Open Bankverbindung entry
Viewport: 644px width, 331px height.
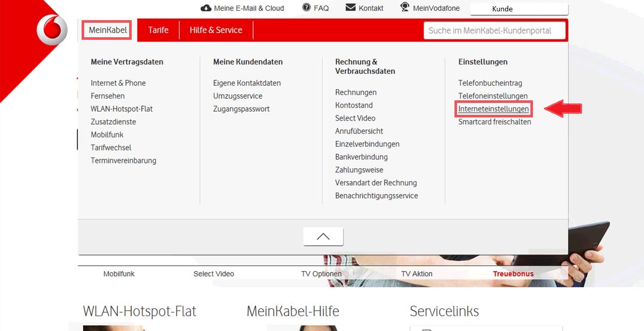362,157
